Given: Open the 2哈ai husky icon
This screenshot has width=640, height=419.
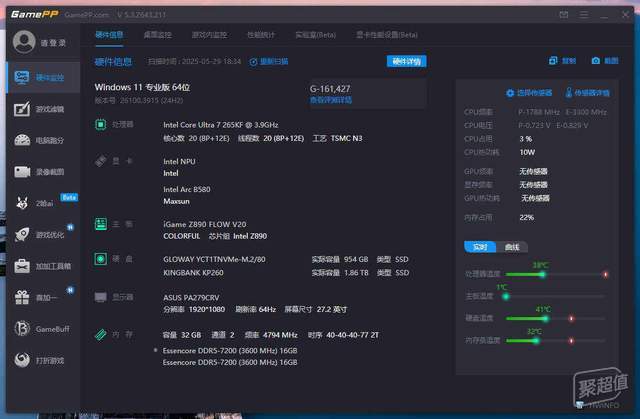Looking at the screenshot, I should [22, 203].
